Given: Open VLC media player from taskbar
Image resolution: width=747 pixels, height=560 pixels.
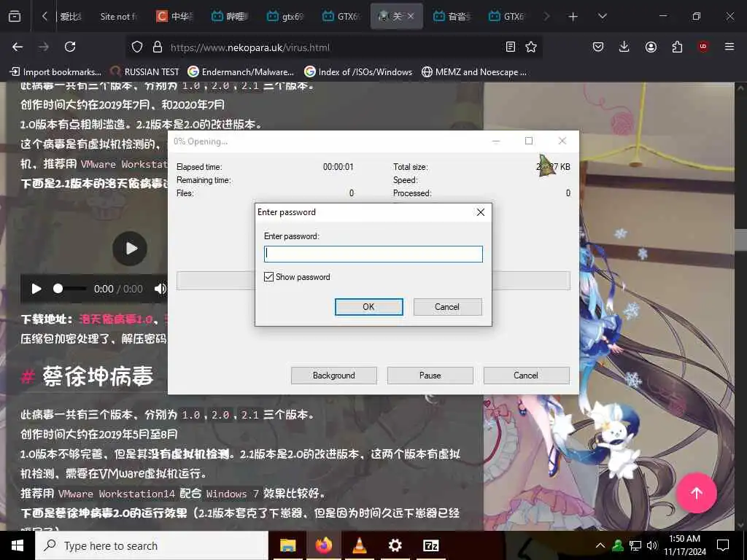Looking at the screenshot, I should [359, 545].
